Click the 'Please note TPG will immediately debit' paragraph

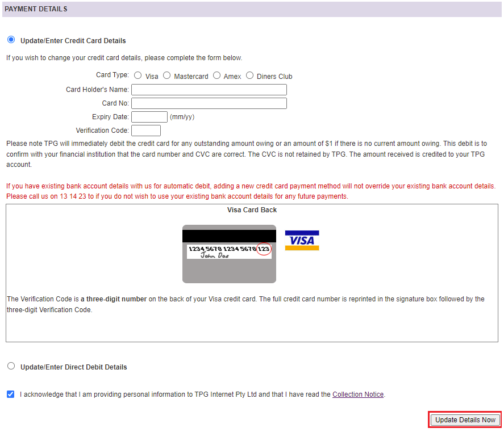point(247,154)
